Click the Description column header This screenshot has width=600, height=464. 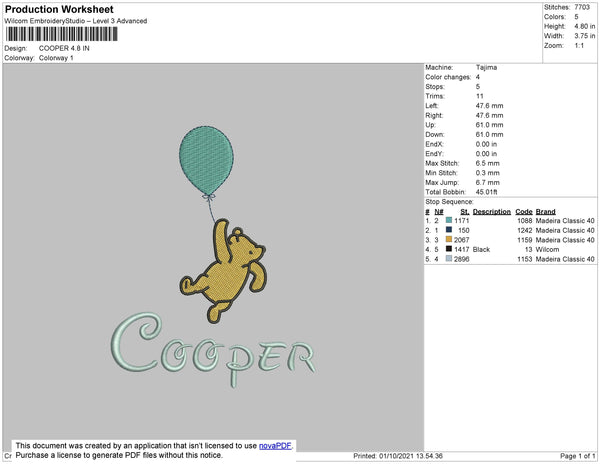point(492,212)
